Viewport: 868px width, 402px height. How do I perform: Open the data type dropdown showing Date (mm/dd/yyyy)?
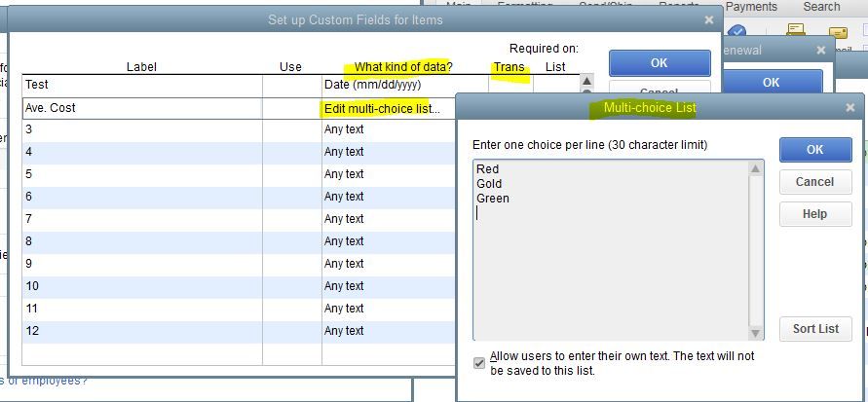[x=390, y=86]
